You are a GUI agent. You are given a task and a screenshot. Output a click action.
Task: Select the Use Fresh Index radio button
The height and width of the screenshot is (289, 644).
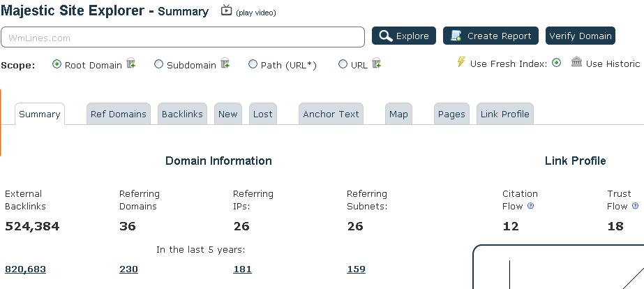556,63
